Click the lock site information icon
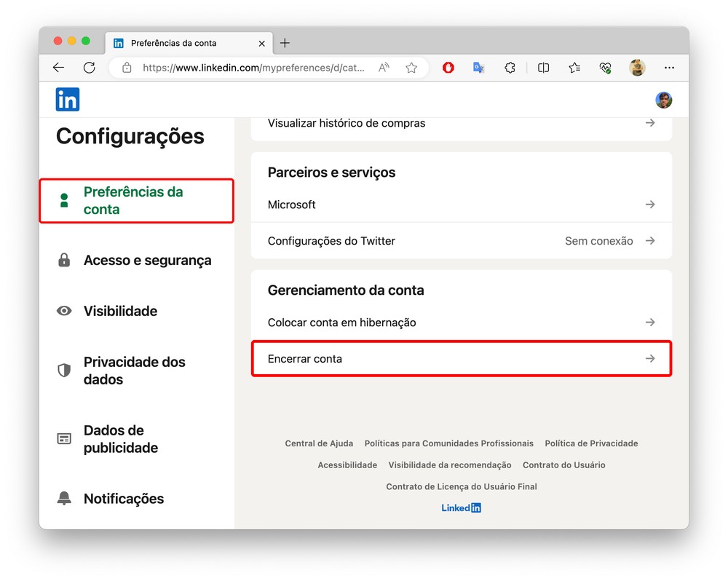The height and width of the screenshot is (581, 728). 127,68
